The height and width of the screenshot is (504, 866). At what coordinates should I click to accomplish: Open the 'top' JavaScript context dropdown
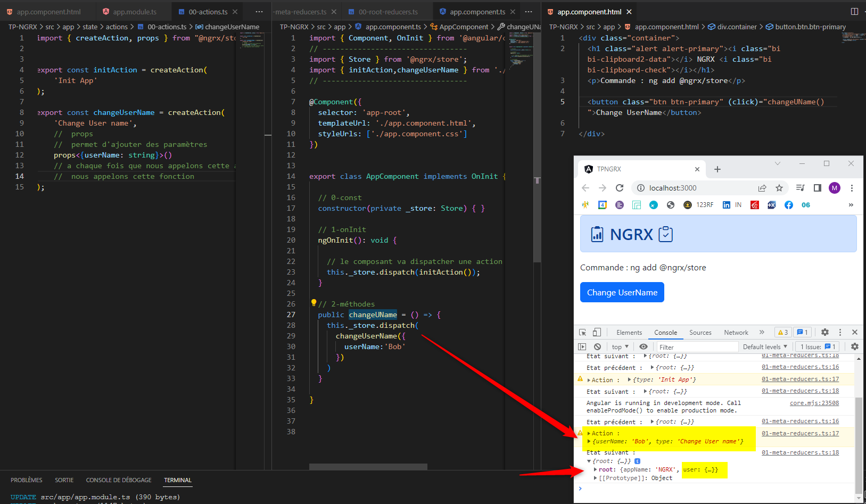(620, 346)
